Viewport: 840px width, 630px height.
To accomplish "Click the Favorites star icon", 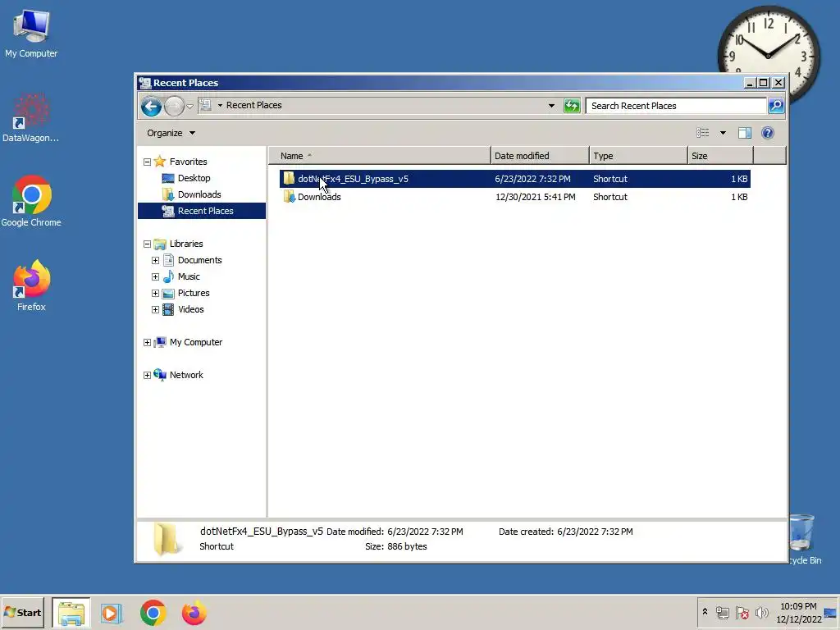I will pos(160,162).
